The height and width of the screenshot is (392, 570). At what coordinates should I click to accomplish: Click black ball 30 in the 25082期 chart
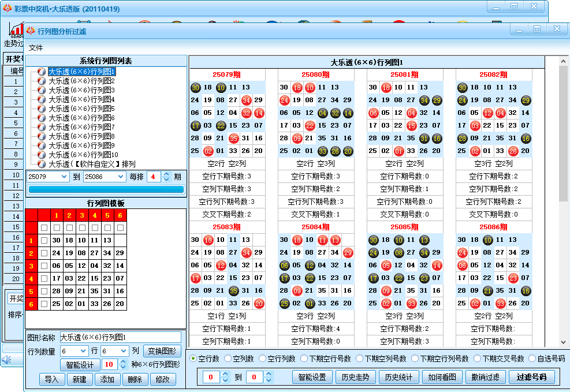462,88
